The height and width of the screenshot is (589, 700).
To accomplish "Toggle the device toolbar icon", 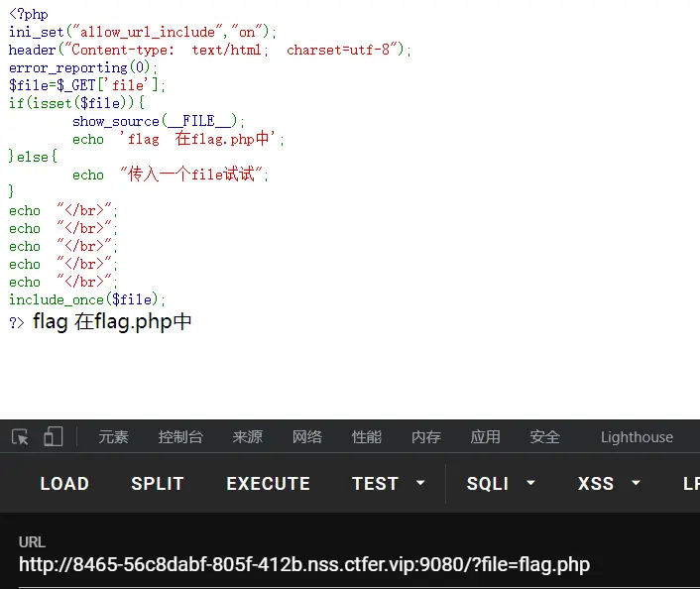I will coord(54,437).
